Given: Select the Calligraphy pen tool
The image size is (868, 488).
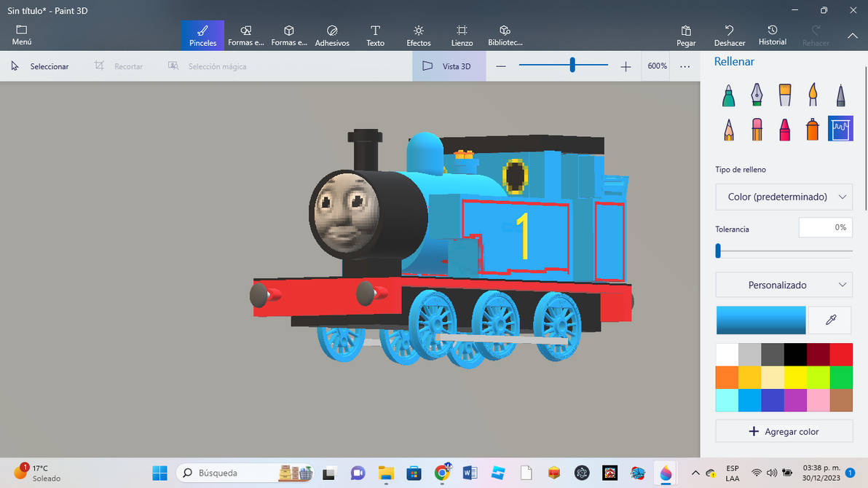Looking at the screenshot, I should point(757,95).
